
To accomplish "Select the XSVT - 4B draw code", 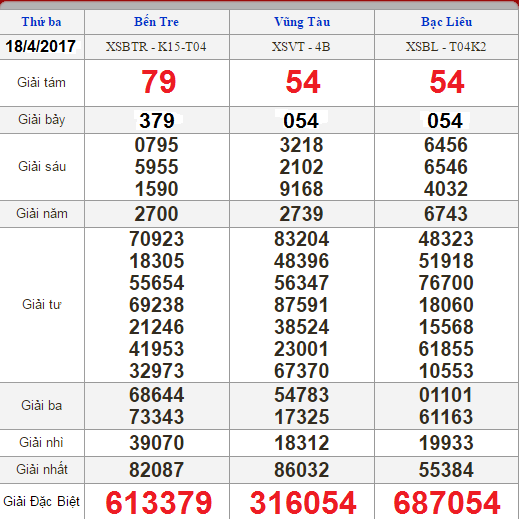I will pos(301,47).
